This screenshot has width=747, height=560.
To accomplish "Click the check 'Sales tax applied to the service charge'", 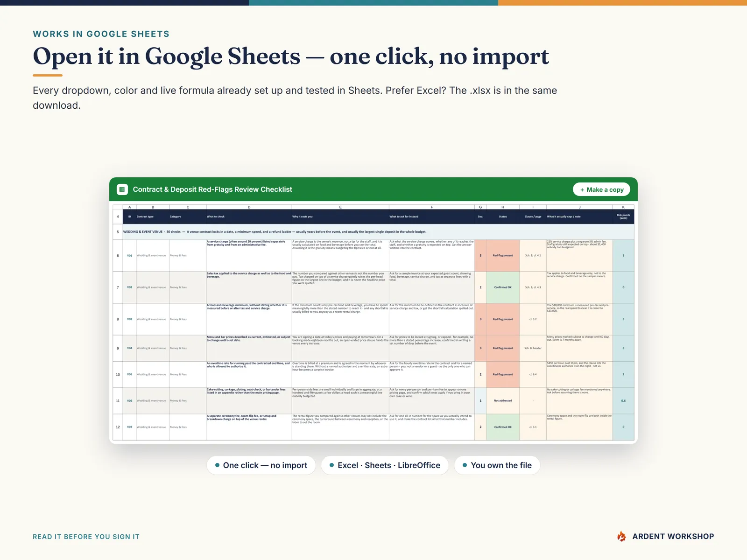I will pos(249,287).
